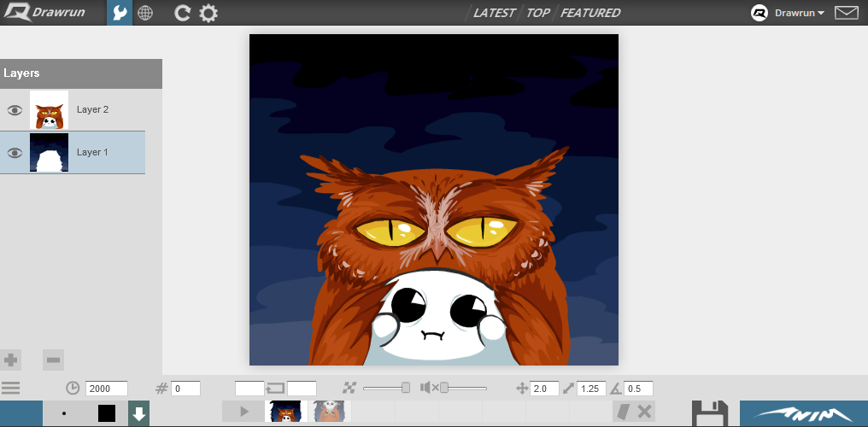Focus the loop end empty field
Screen dimensions: 868x427
pos(302,389)
